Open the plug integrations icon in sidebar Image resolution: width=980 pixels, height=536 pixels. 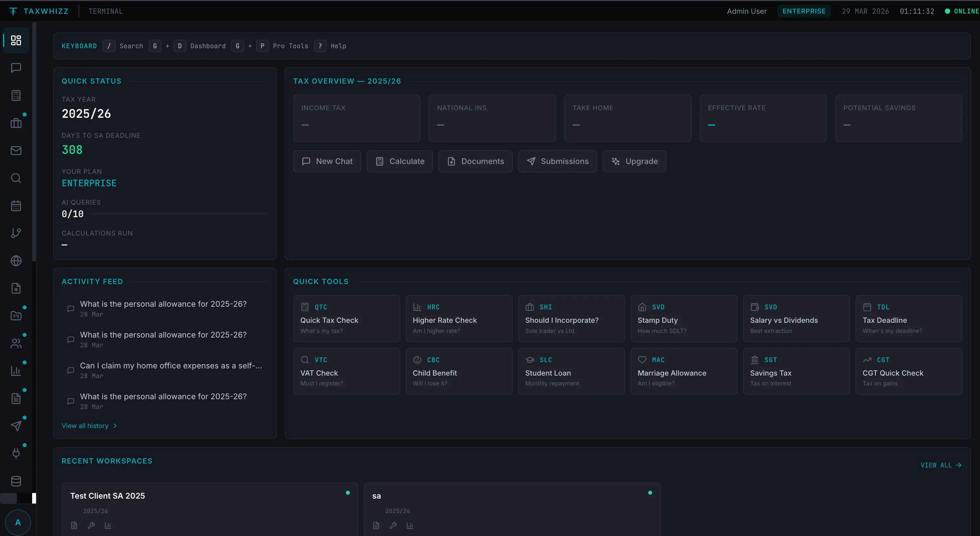(x=16, y=453)
